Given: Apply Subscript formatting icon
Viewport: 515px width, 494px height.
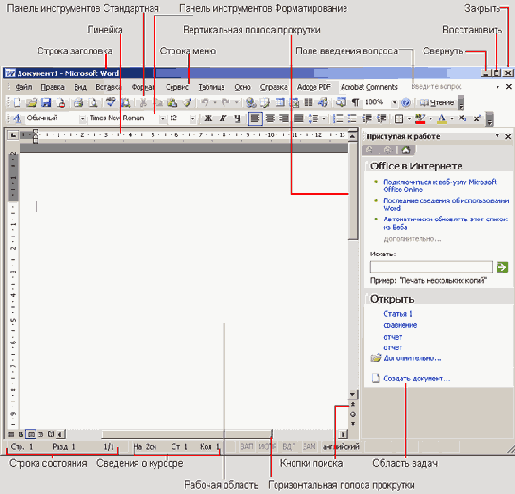Looking at the screenshot, I should 462,118.
